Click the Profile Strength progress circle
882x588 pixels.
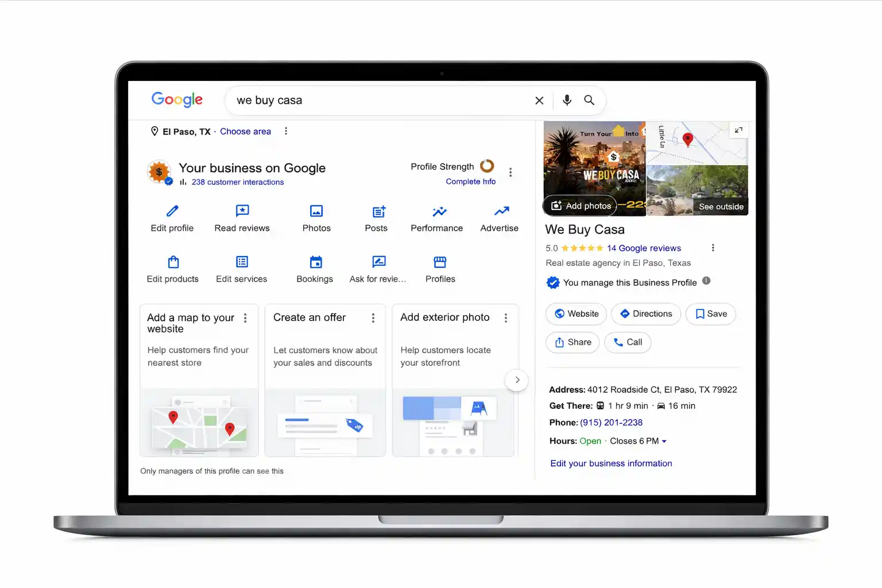pos(486,167)
